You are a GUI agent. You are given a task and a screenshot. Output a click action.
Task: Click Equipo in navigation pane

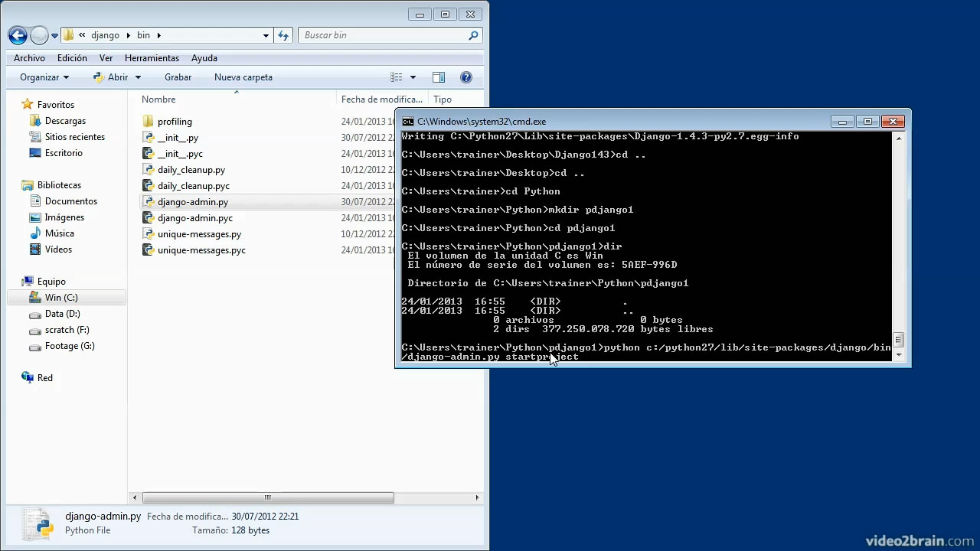click(51, 282)
